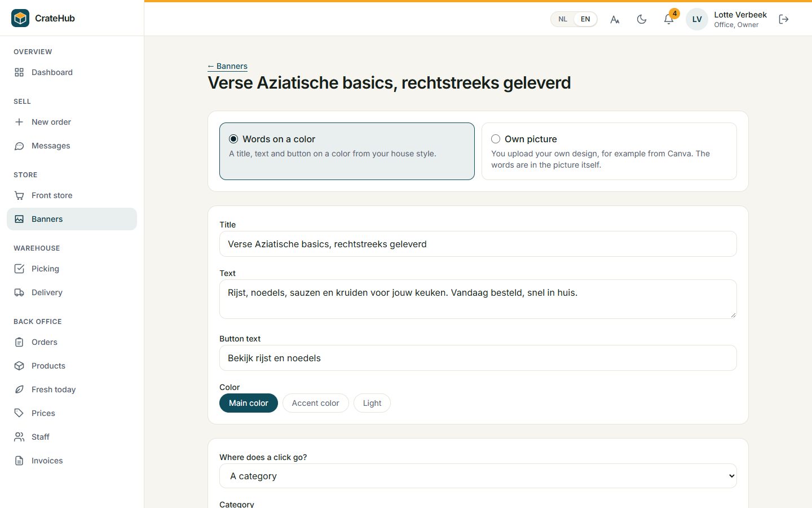Go to Fresh today in the sidebar

pos(72,389)
